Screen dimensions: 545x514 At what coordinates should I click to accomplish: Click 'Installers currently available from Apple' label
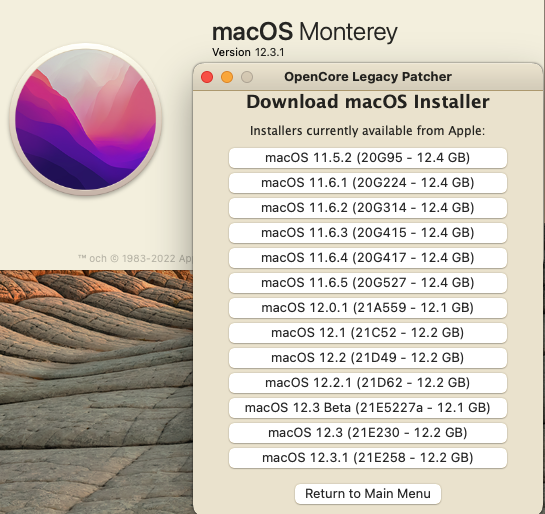pos(367,131)
